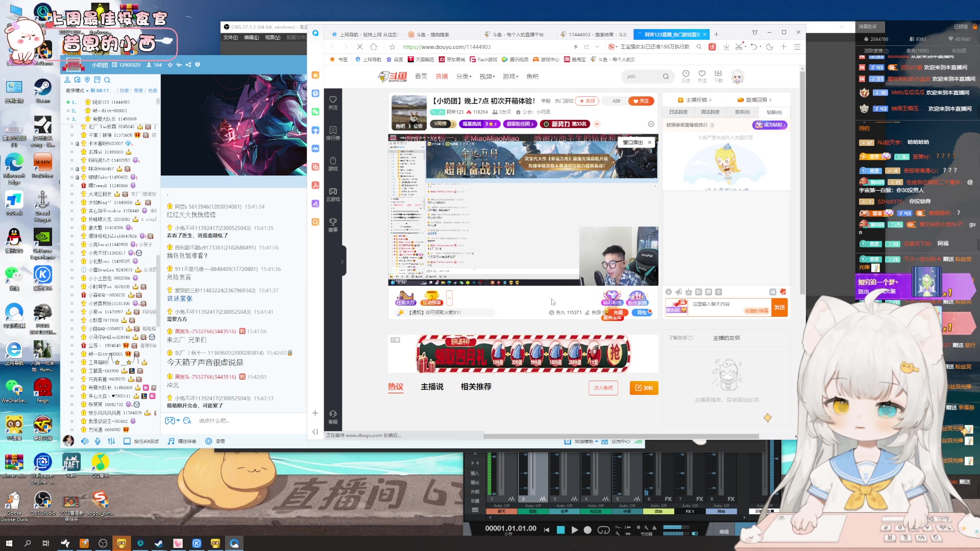Viewport: 980px width, 551px height.
Task: Click the YY recording circle icon
Action: tap(208, 441)
